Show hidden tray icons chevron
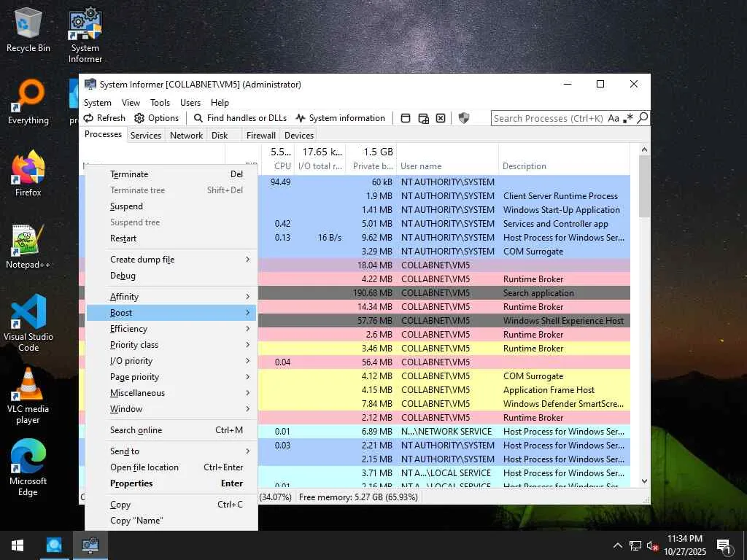 tap(617, 545)
